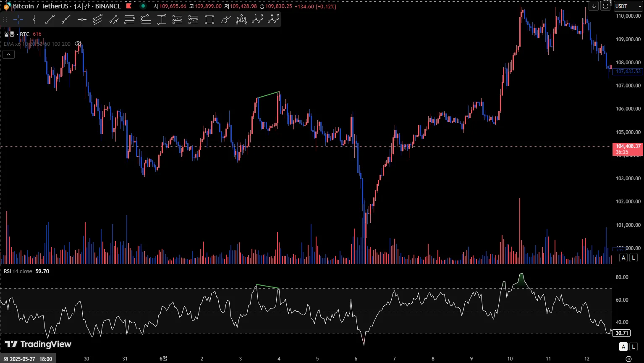This screenshot has height=363, width=644.
Task: Select the Trend-Based Fib Extension tool
Action: click(146, 19)
